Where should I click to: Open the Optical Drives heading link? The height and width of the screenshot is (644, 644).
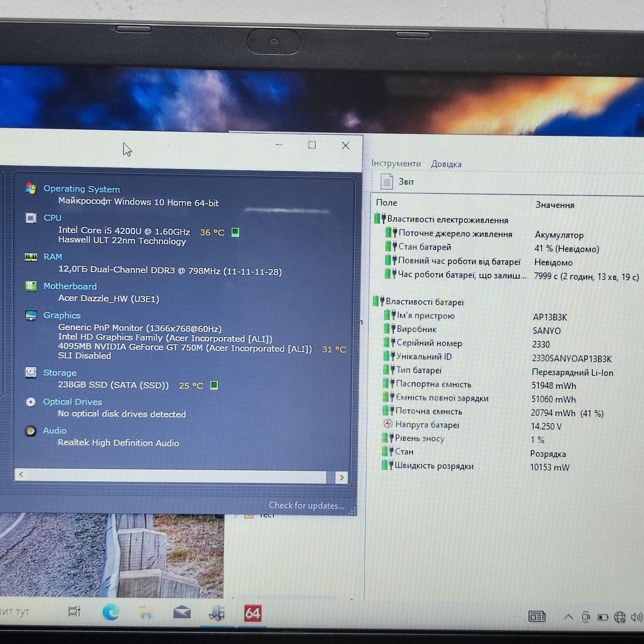click(x=72, y=401)
